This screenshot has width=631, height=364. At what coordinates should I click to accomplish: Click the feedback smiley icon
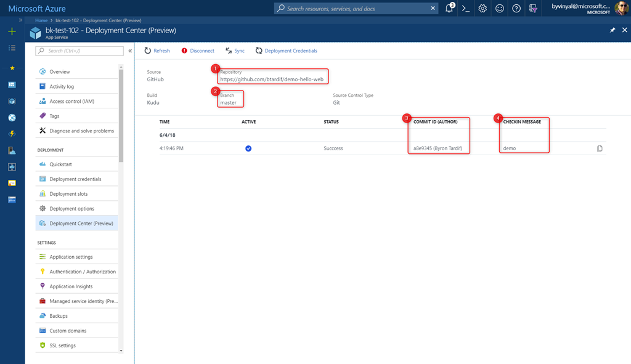(500, 9)
